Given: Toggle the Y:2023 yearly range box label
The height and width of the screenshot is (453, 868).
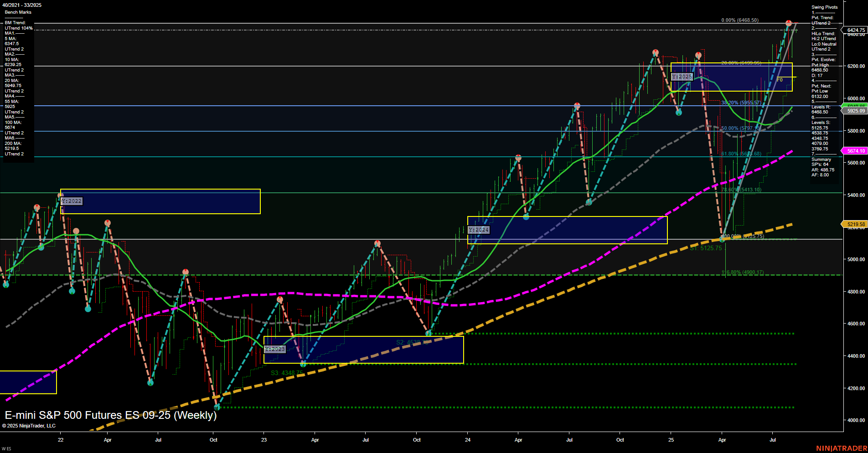Looking at the screenshot, I should [274, 349].
